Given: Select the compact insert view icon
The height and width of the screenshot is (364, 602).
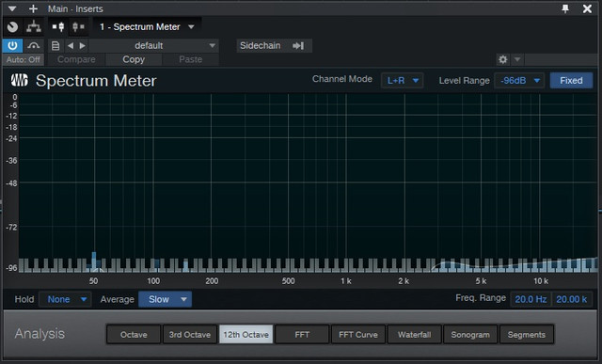Looking at the screenshot, I should [x=78, y=27].
